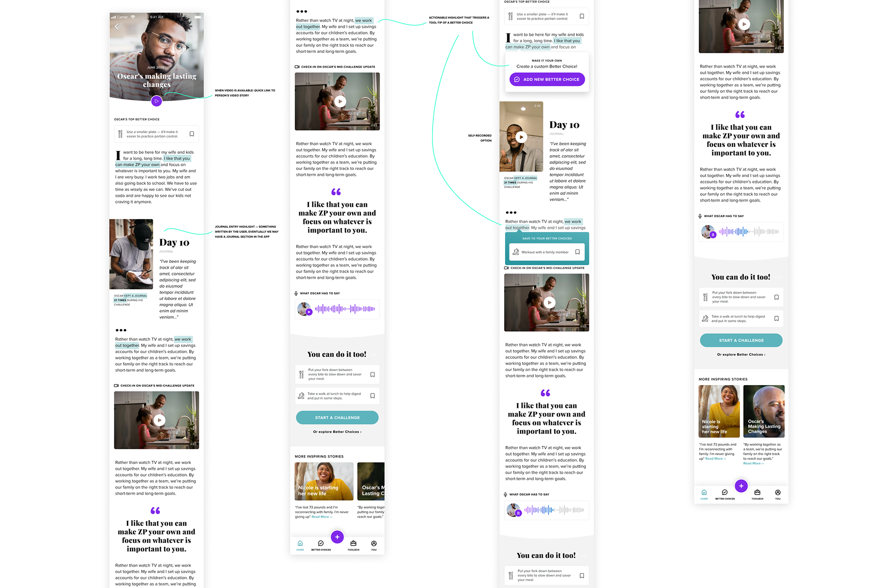Image resolution: width=892 pixels, height=588 pixels.
Task: Open Better Choices tab in the second phone screen
Action: (x=321, y=544)
